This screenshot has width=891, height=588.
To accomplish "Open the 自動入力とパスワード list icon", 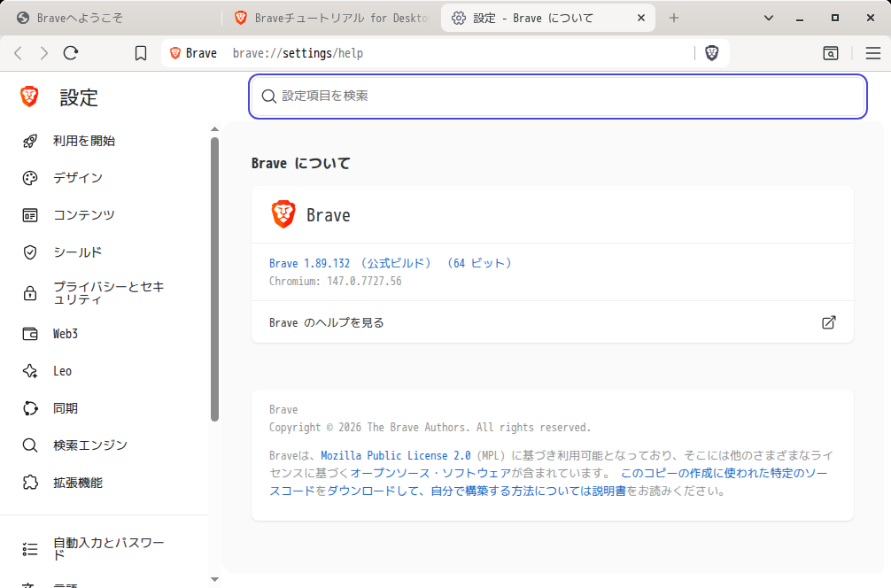I will point(30,549).
